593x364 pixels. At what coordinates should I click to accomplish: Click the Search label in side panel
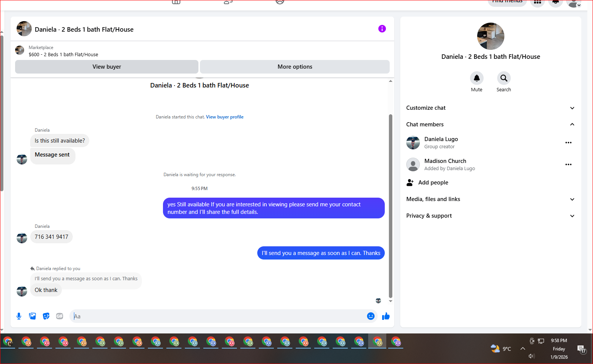pyautogui.click(x=504, y=90)
